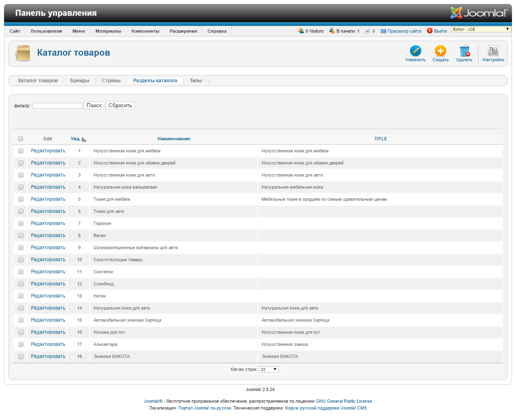The width and height of the screenshot is (516, 420).
Task: Click the sort arrow icon next to Уид.
Action: 84,139
